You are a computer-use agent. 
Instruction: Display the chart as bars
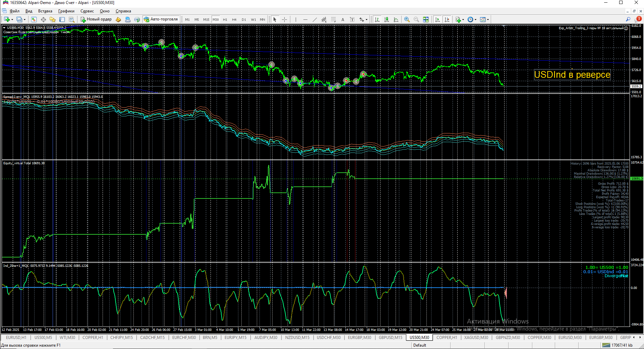(x=377, y=19)
